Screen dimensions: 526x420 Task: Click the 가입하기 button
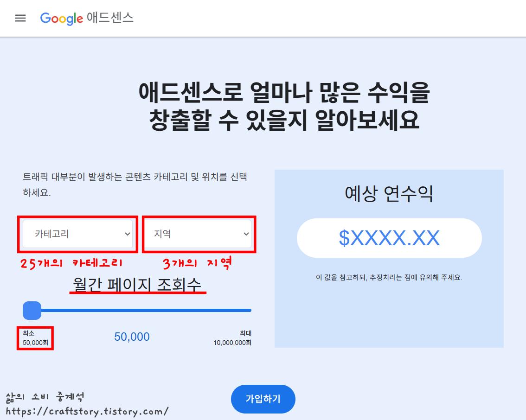(x=263, y=399)
